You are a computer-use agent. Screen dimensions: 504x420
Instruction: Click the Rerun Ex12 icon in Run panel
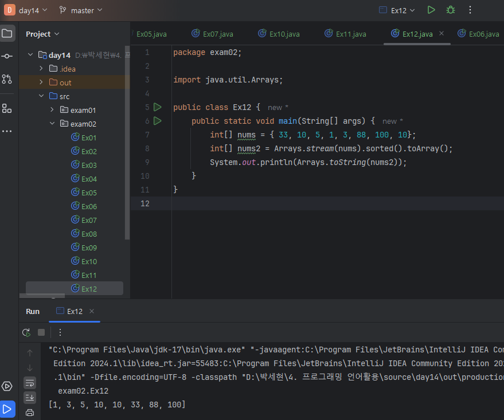(26, 332)
